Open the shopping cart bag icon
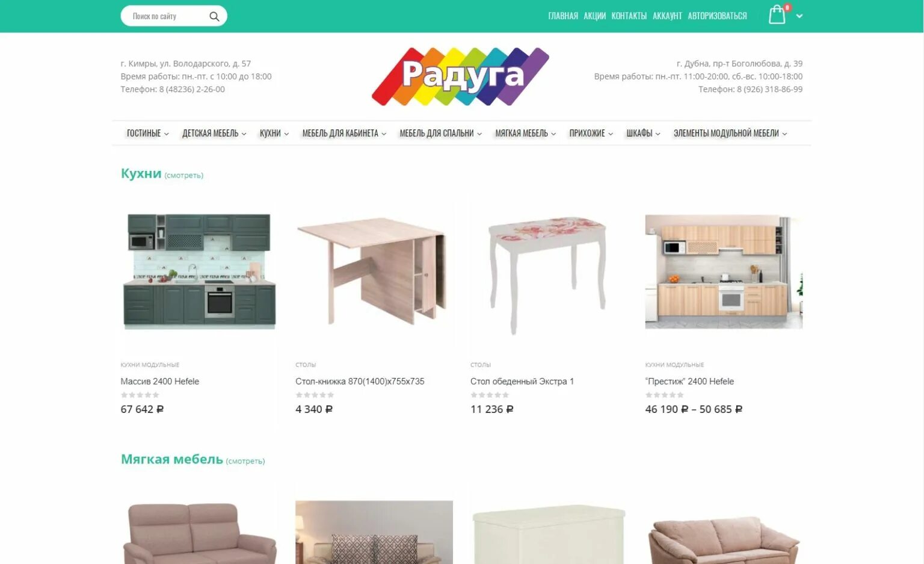 777,14
